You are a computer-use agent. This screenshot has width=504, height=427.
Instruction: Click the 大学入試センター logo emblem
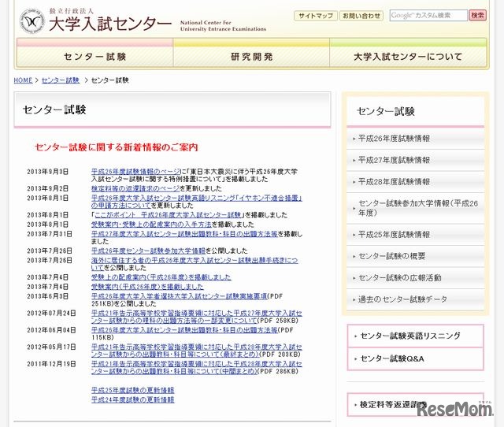click(x=31, y=21)
